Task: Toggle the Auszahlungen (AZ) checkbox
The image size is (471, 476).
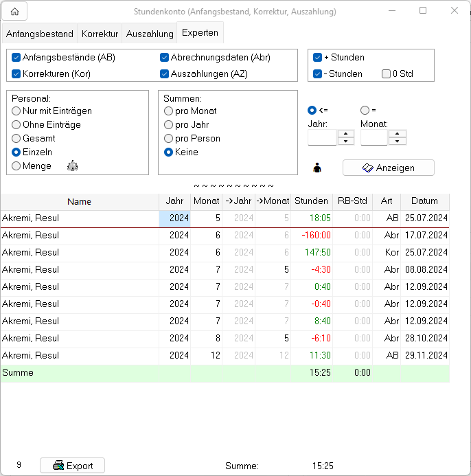Action: [165, 73]
